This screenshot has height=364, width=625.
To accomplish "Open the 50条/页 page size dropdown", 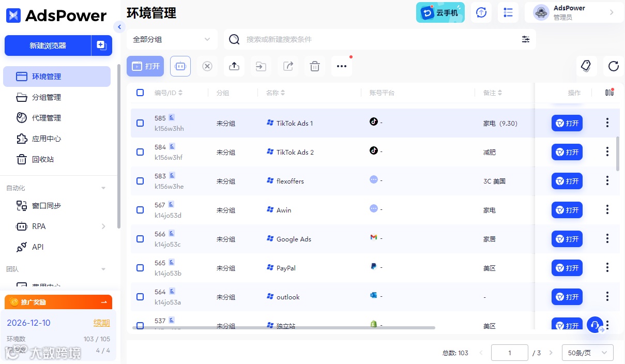I will (x=588, y=353).
